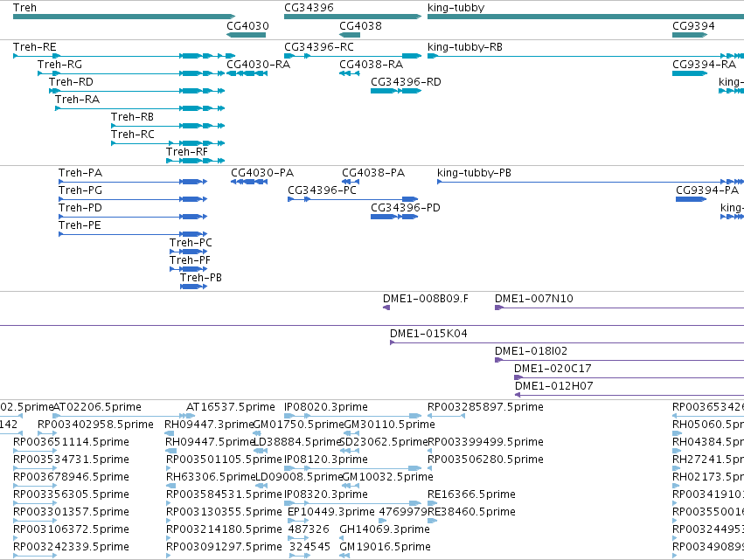Viewport: 744px width, 560px height.
Task: Click transcript Treh-RD label
Action: point(71,82)
